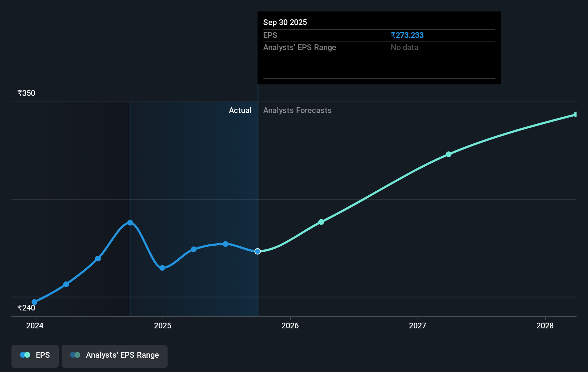
Task: Click the 2024 starting EPS data point
Action: coord(34,302)
